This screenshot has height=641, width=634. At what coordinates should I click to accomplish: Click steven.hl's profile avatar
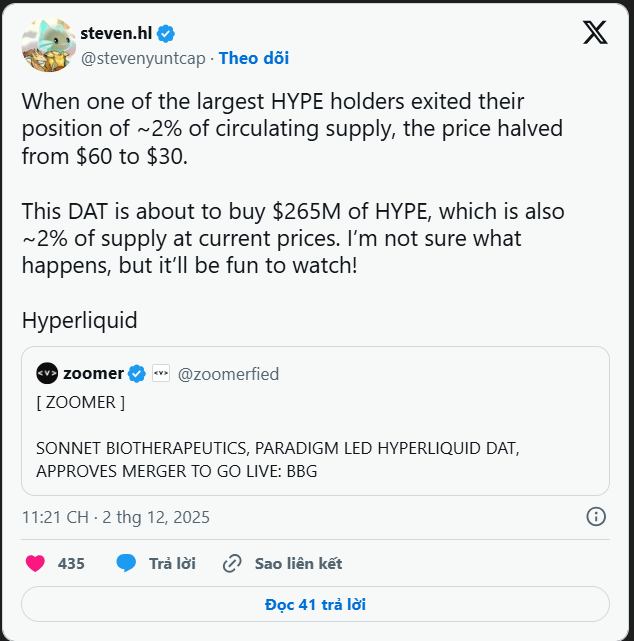click(48, 44)
